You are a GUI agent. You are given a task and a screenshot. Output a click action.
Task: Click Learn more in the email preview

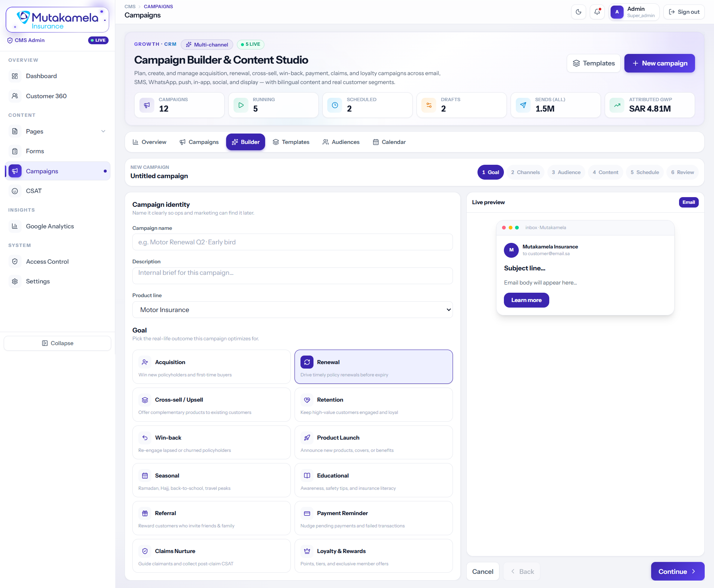coord(527,300)
